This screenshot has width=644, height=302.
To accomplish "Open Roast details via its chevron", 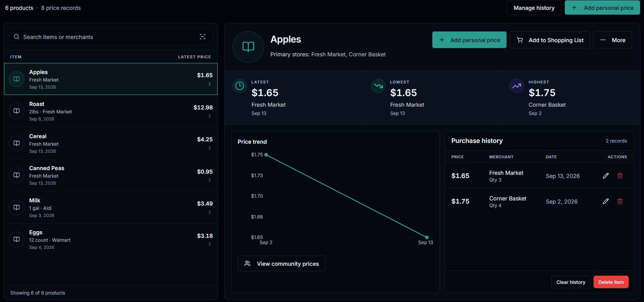I will point(210,116).
